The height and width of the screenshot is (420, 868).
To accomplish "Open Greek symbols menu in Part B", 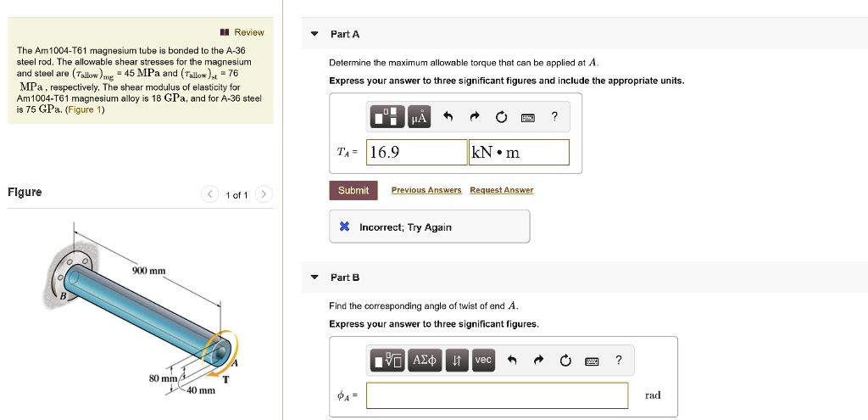I will coord(424,361).
